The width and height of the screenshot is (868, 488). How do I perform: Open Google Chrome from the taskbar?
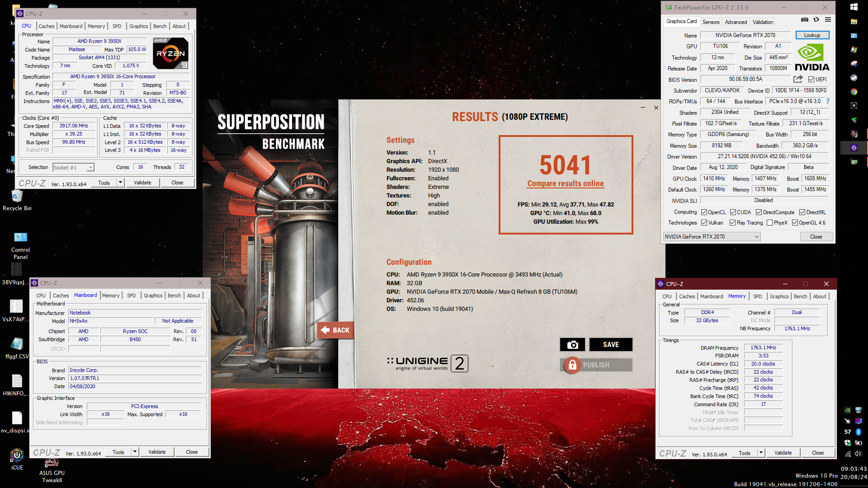click(854, 91)
